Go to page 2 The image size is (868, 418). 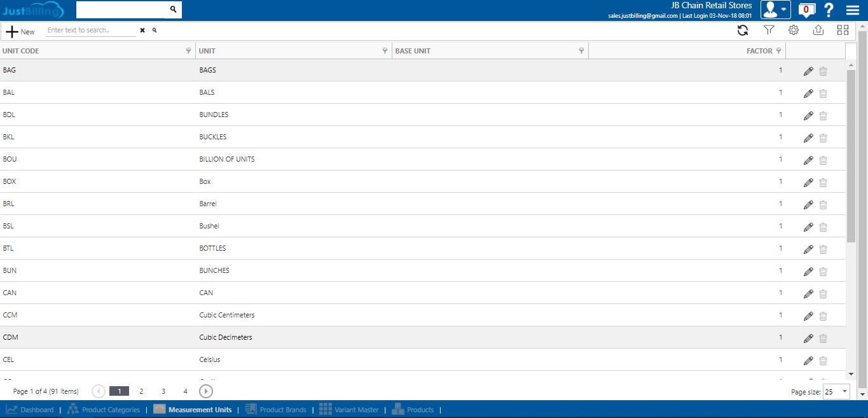[141, 391]
